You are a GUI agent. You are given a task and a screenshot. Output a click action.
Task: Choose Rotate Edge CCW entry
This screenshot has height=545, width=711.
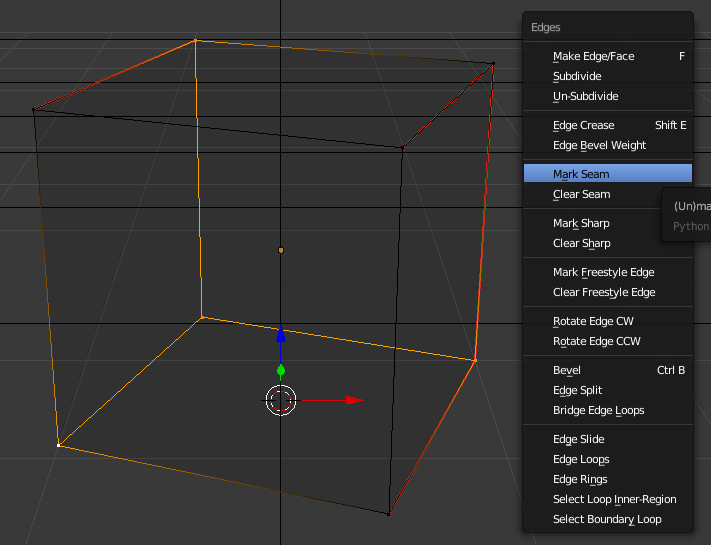pos(608,341)
